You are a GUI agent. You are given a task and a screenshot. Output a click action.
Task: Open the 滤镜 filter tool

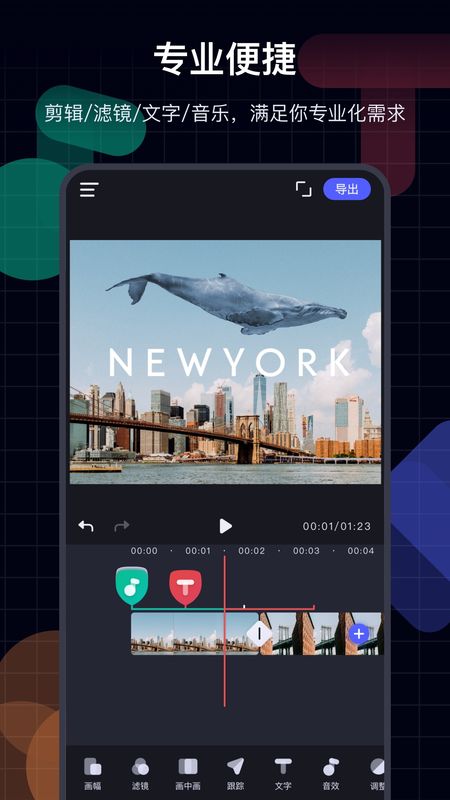(140, 773)
